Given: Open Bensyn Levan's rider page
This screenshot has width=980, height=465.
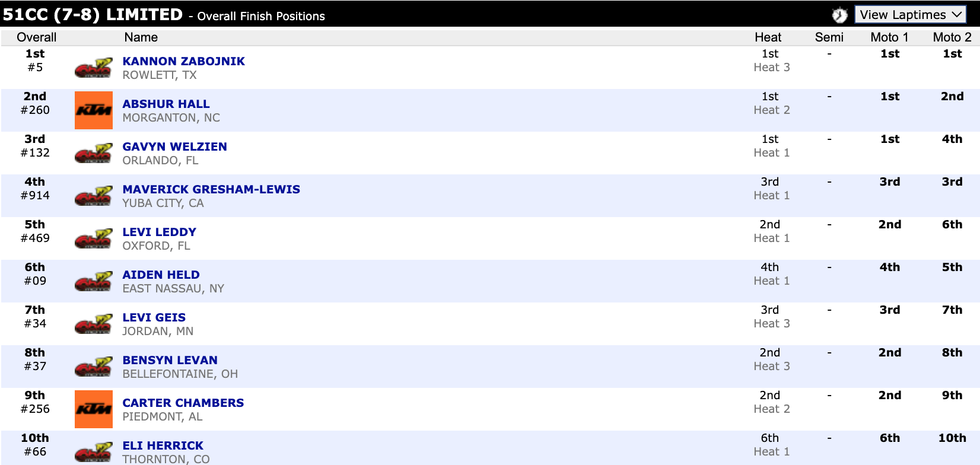Looking at the screenshot, I should (170, 360).
